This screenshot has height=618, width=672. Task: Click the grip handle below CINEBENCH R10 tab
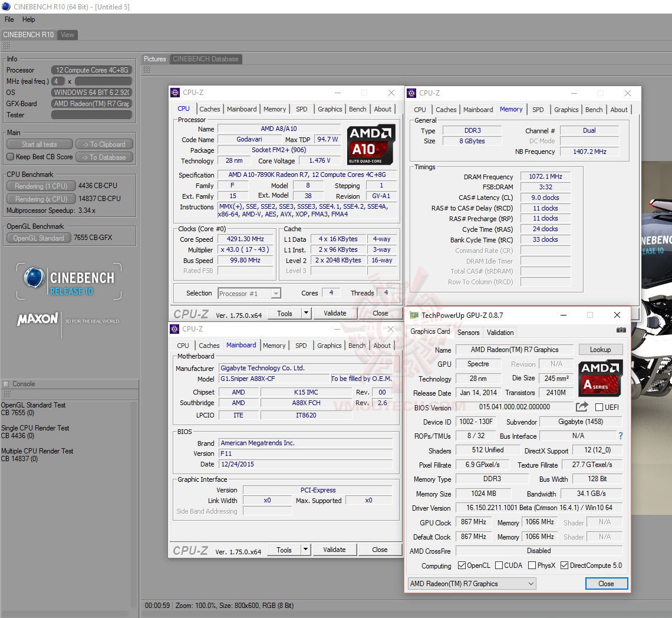coord(7,46)
